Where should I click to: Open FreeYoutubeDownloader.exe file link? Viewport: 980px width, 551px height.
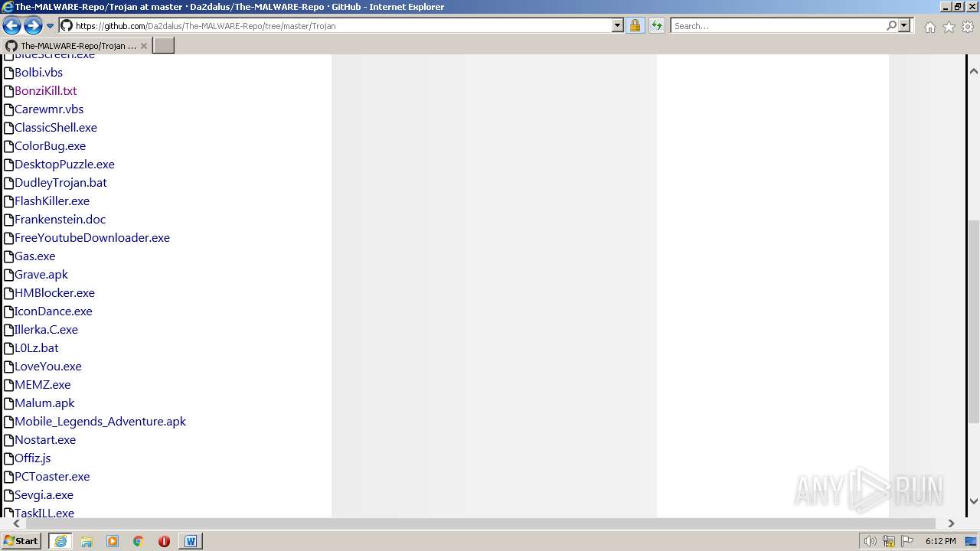point(92,238)
